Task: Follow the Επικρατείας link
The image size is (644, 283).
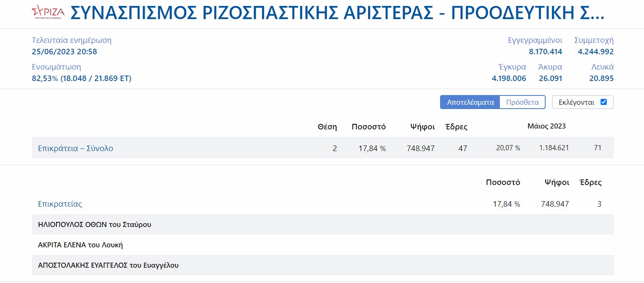Action: (x=60, y=204)
